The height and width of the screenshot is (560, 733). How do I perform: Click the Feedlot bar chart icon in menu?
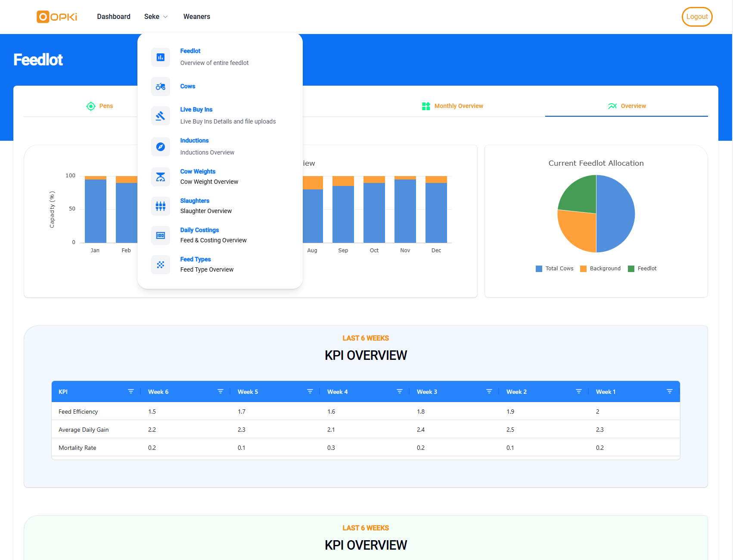tap(160, 57)
